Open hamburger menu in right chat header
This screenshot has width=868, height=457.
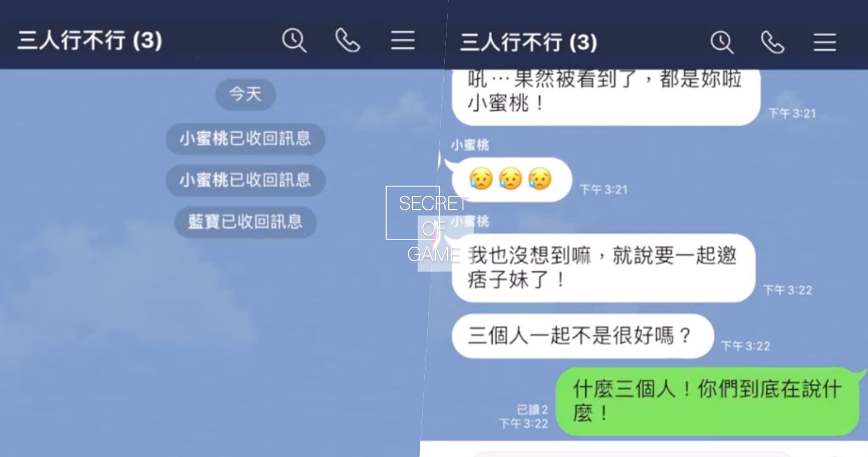click(825, 42)
